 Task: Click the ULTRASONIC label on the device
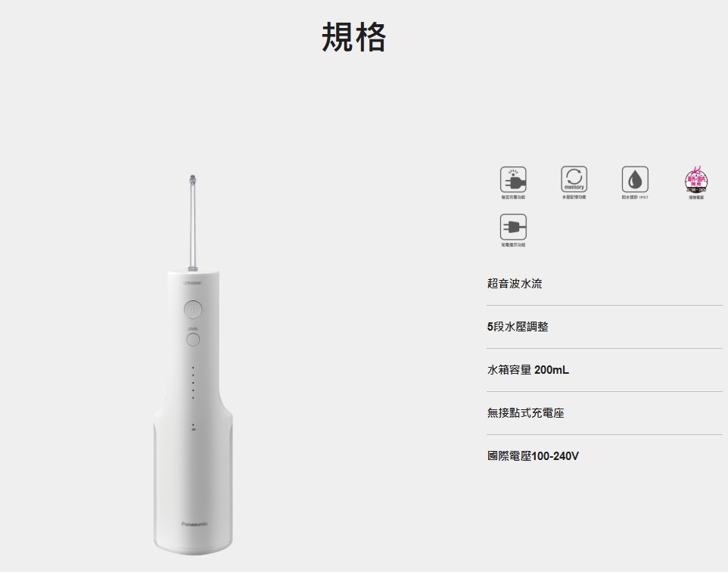pos(193,283)
